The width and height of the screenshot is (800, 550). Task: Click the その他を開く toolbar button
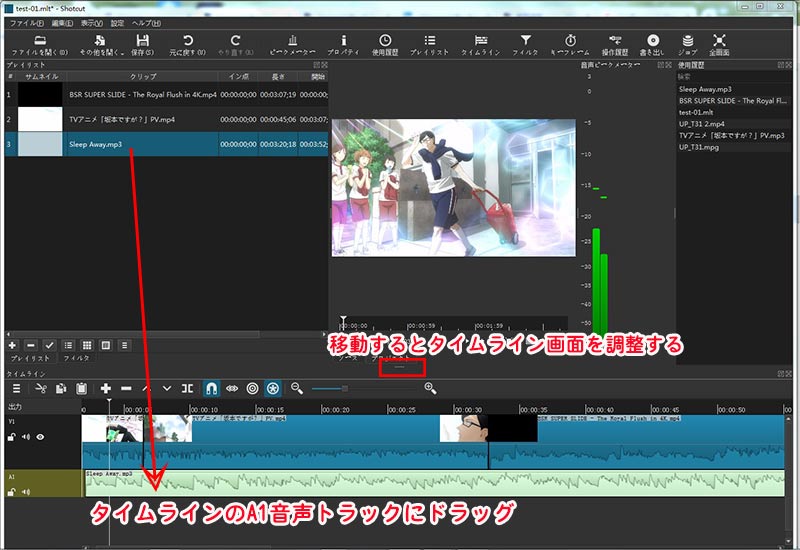pyautogui.click(x=102, y=45)
